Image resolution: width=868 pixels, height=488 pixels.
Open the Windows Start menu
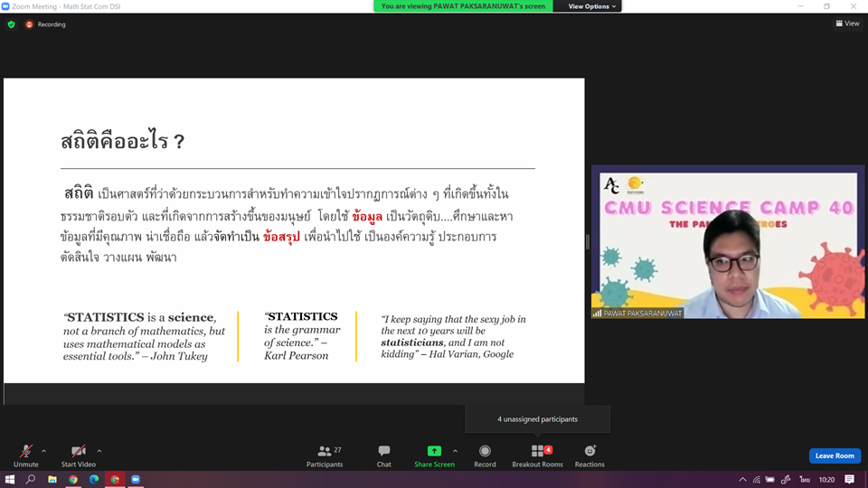coord(10,480)
